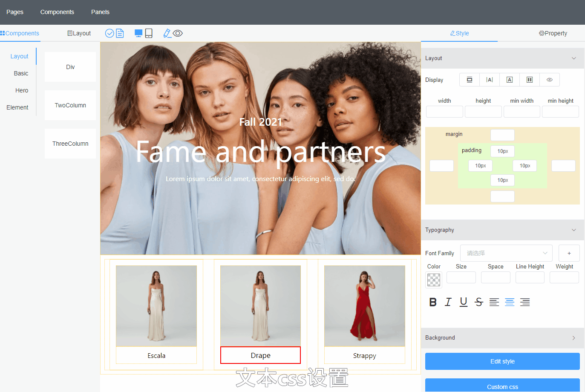
Task: Select the Hero category
Action: pos(22,90)
